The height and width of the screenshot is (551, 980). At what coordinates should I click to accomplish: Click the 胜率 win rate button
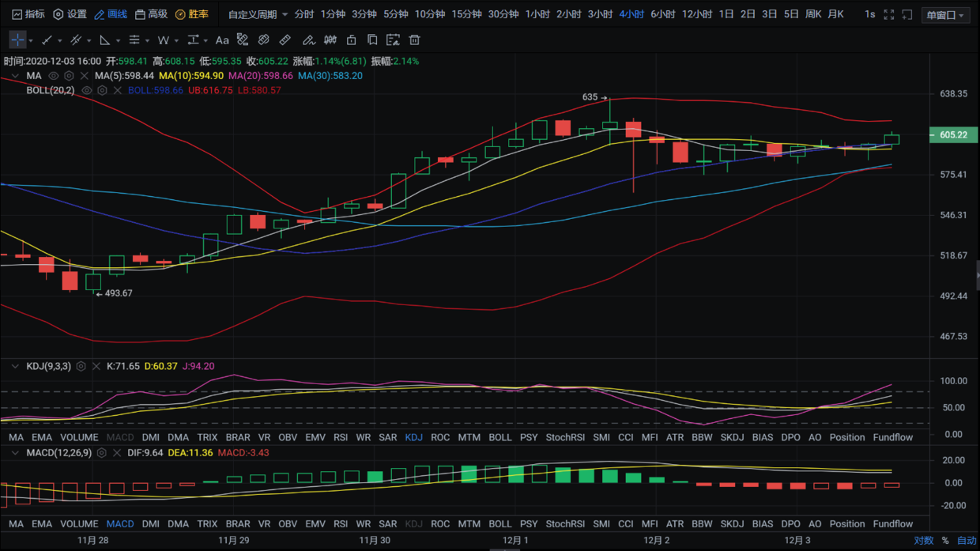192,14
